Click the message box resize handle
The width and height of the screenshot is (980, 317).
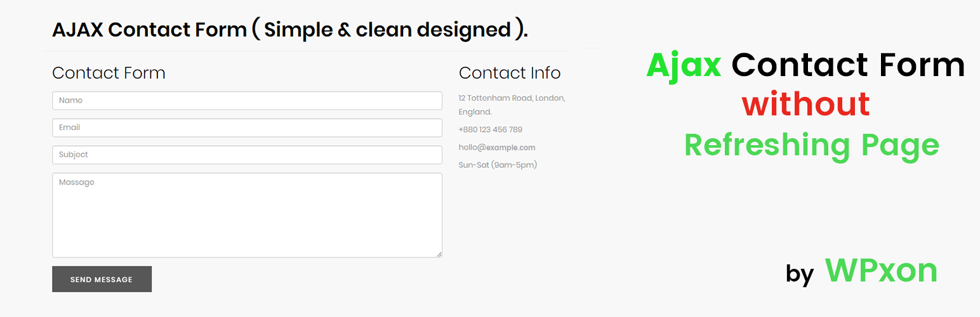point(438,254)
